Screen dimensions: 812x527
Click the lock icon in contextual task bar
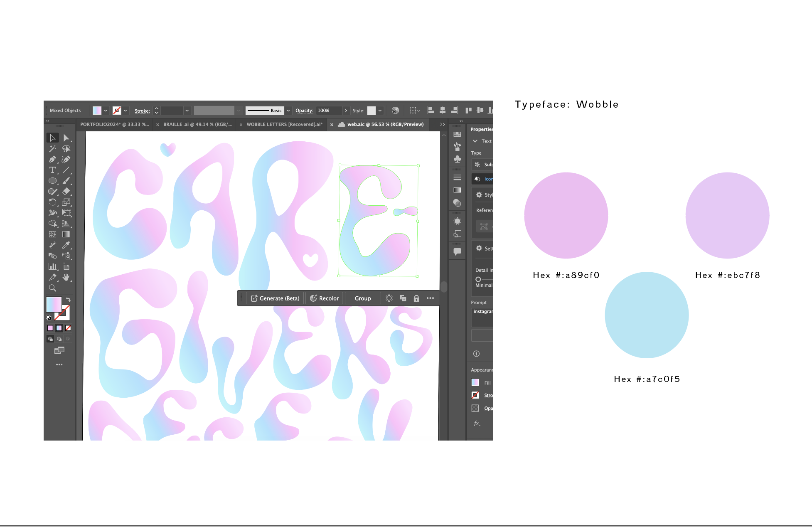[416, 298]
